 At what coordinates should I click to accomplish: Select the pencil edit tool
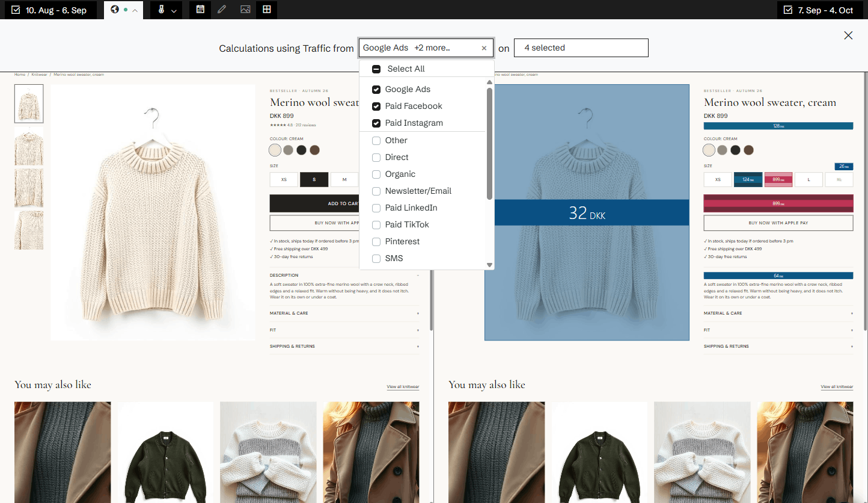pos(222,10)
